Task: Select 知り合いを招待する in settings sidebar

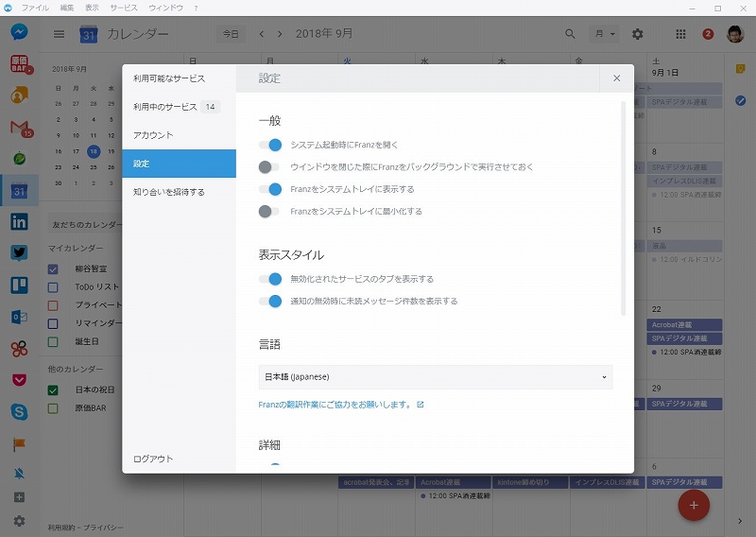Action: (x=179, y=192)
